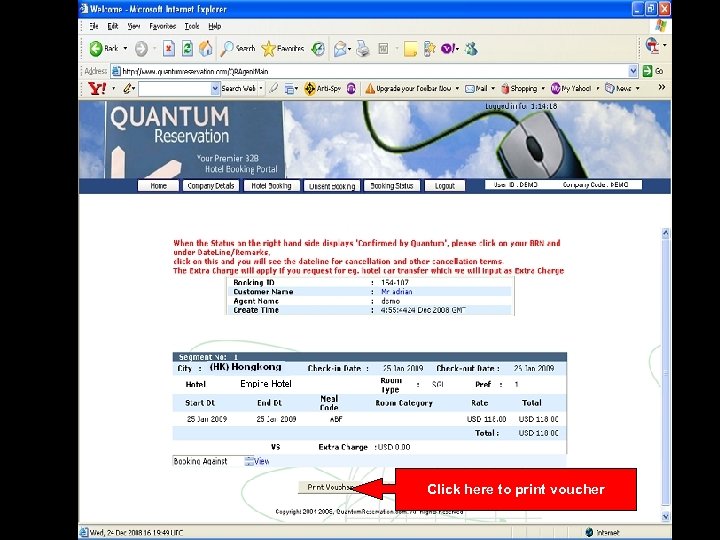Open browsing History icon

tap(318, 48)
